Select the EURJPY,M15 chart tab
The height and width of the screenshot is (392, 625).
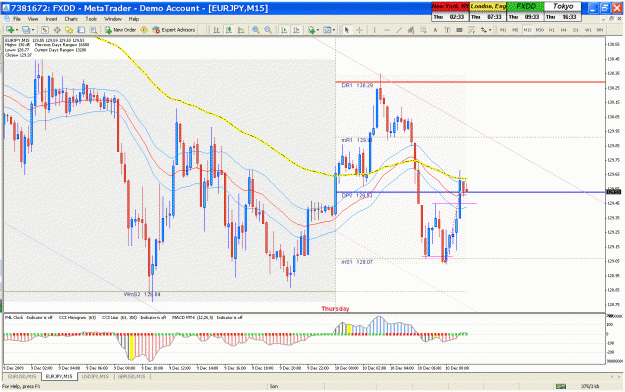click(x=59, y=376)
